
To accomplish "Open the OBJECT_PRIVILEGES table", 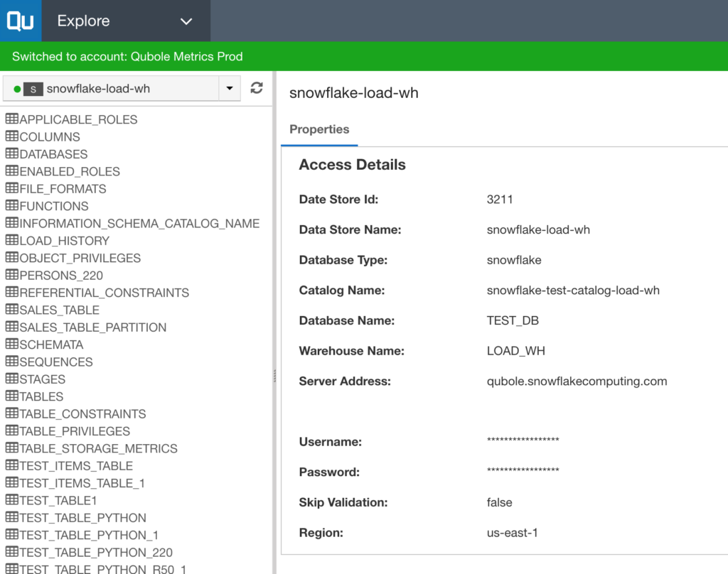I will click(x=80, y=258).
